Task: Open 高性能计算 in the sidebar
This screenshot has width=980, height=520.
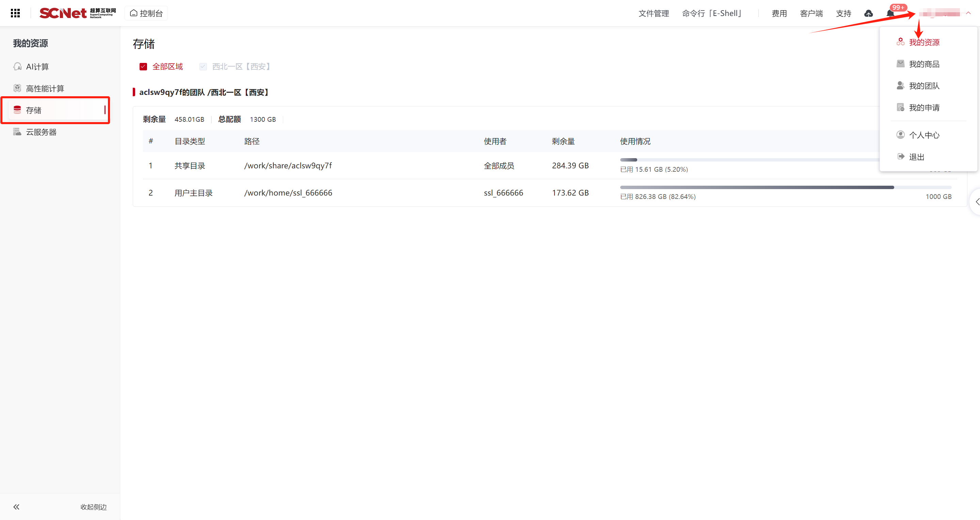Action: coord(45,88)
